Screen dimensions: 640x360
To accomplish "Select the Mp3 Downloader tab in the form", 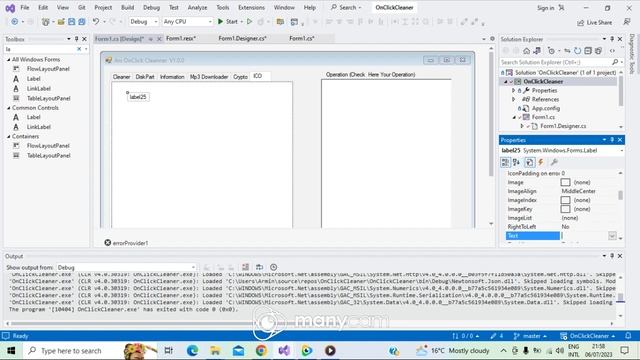I will click(209, 77).
